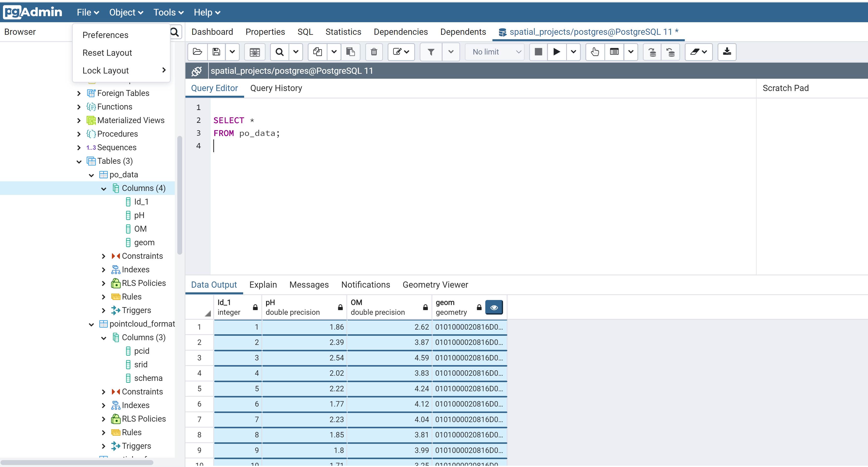Collapse the Columns (4) tree node

(x=104, y=188)
